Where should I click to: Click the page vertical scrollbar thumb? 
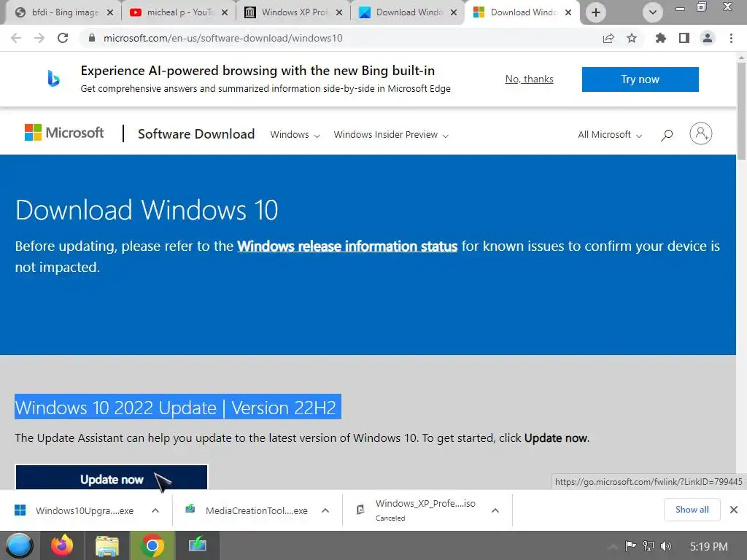(x=741, y=111)
